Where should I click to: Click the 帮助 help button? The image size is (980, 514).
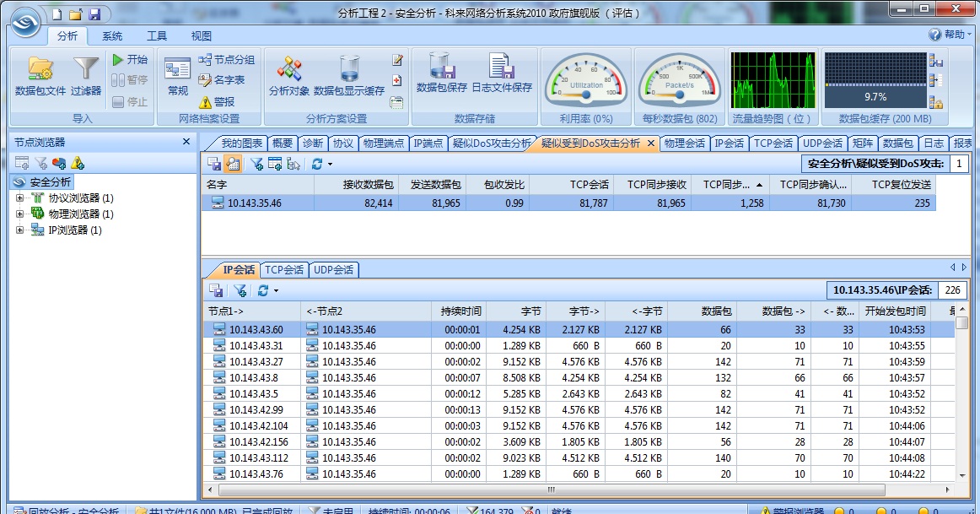[x=946, y=35]
